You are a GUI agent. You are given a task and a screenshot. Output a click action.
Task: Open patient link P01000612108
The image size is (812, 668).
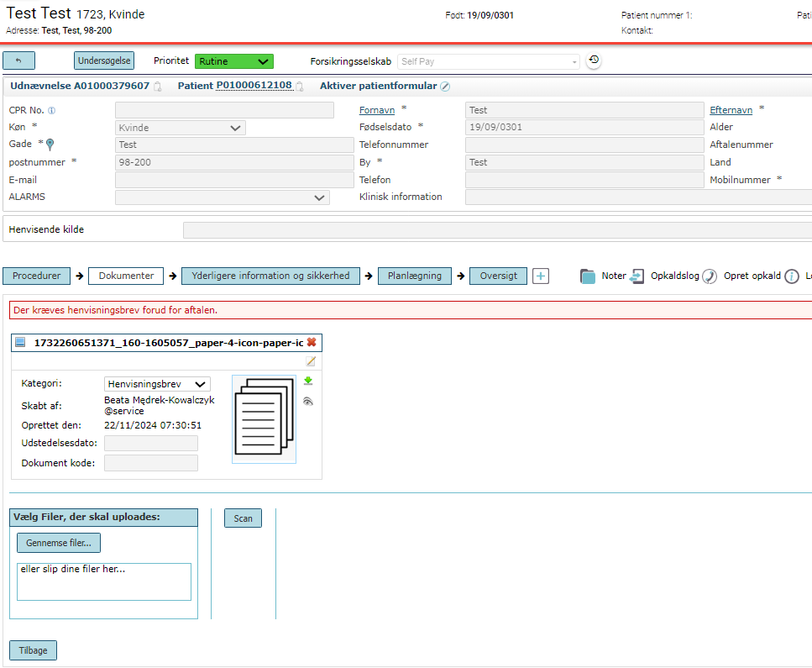254,86
